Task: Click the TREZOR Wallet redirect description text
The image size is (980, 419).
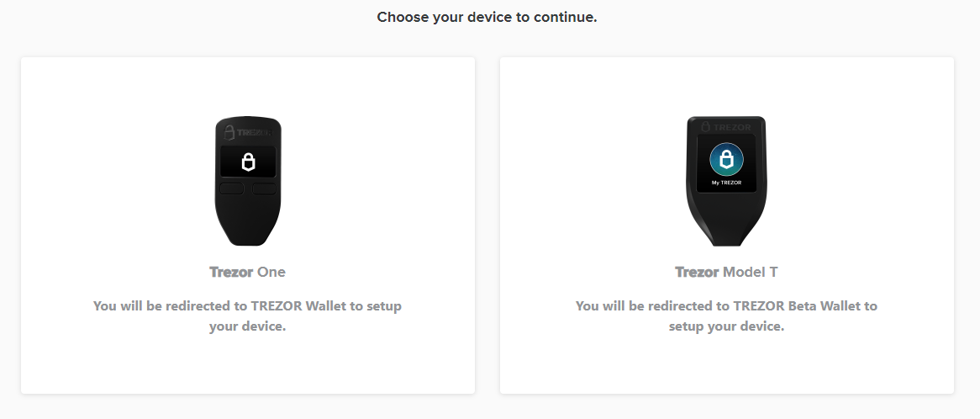Action: coord(247,316)
